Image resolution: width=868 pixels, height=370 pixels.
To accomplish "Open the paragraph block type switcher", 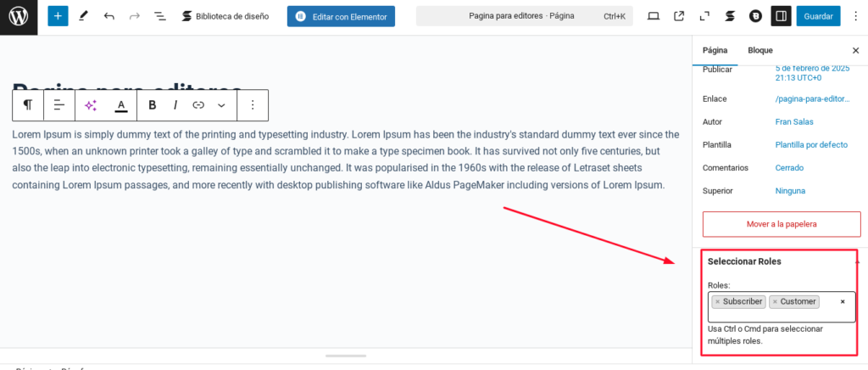I will click(x=28, y=105).
